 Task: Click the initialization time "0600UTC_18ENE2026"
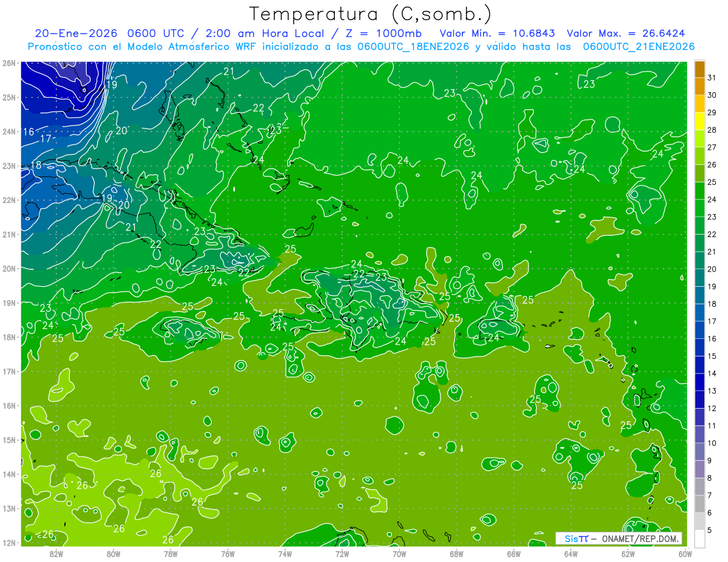tap(413, 47)
